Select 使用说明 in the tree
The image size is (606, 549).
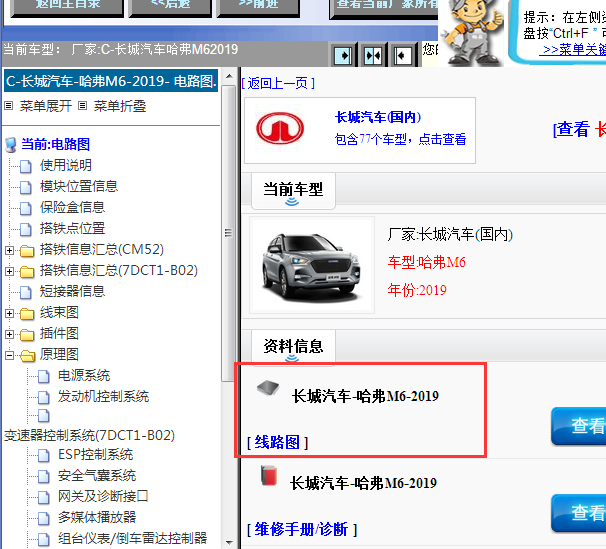pyautogui.click(x=66, y=166)
